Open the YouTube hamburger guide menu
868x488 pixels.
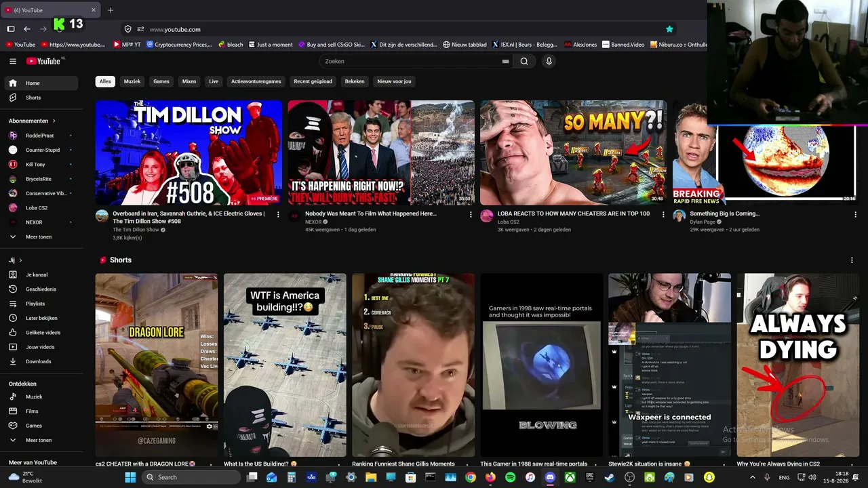pyautogui.click(x=13, y=61)
